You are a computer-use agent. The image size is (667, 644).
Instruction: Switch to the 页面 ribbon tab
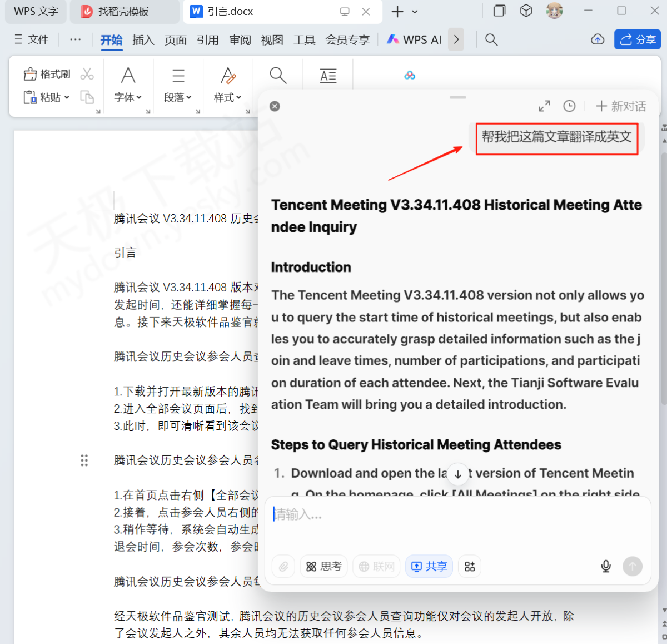[176, 40]
